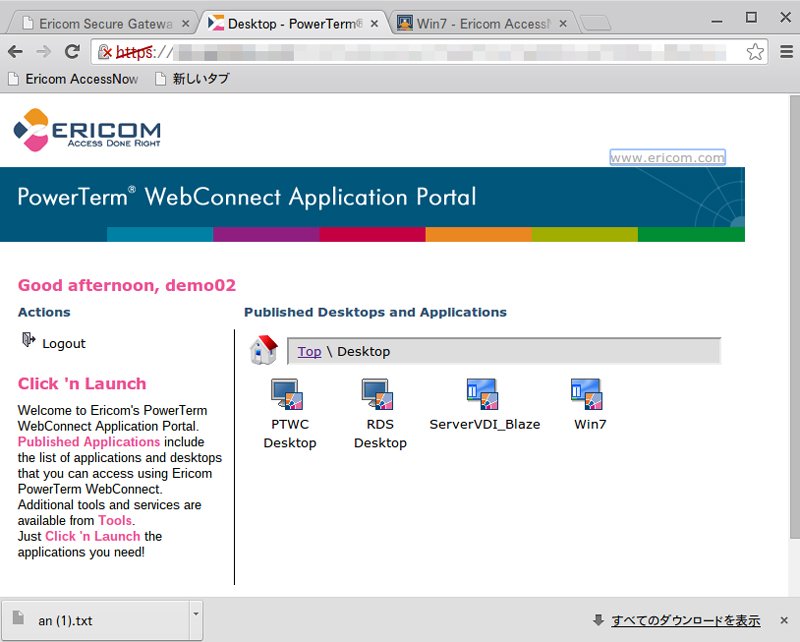Image resolution: width=800 pixels, height=642 pixels.
Task: Click the address bar URL field
Action: click(429, 52)
